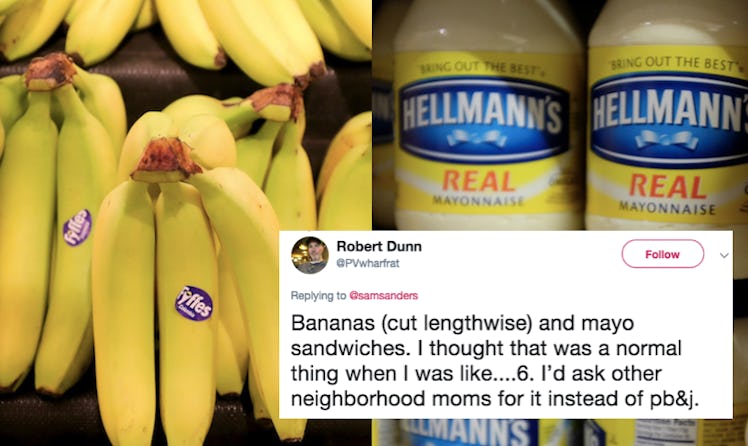Click 'Bring Out The Best' slogan on right jar
This screenshot has width=748, height=446.
pos(675,62)
